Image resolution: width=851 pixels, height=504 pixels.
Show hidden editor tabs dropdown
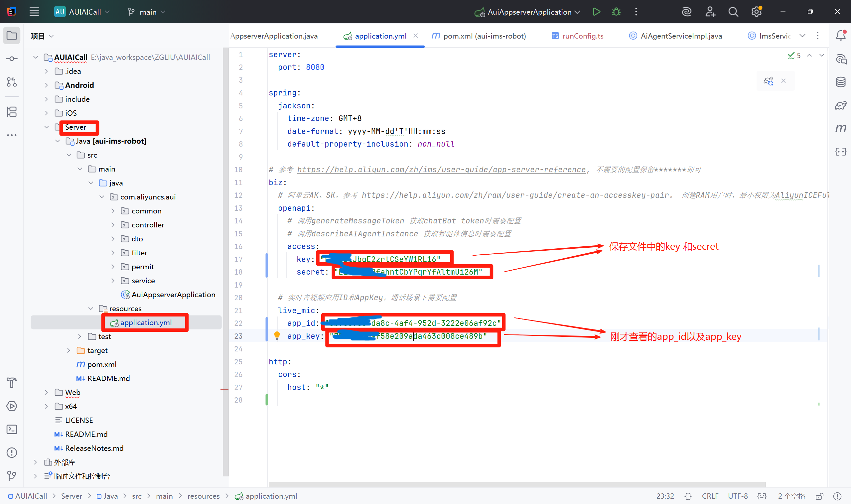(x=802, y=36)
